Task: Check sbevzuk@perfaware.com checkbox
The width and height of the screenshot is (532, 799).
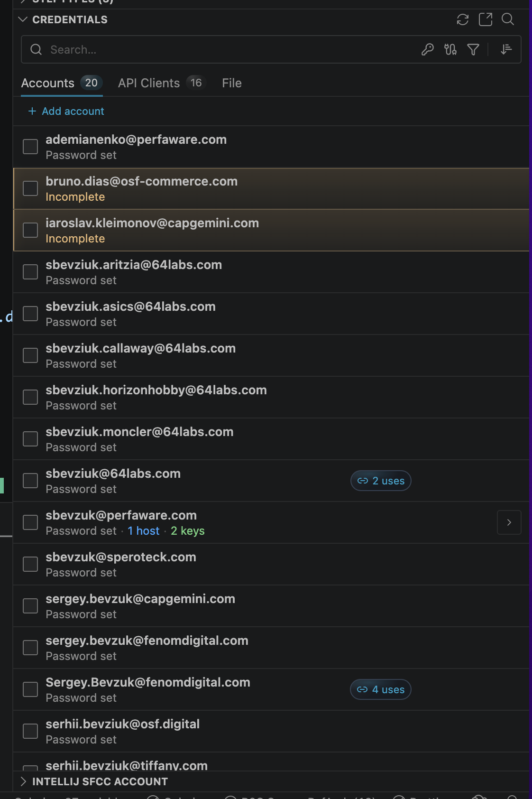Action: point(30,522)
